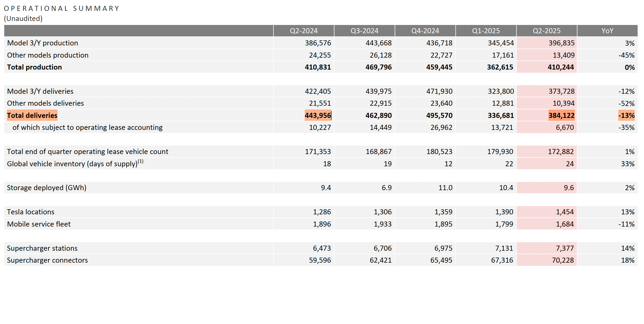Click the Q2-2025 column header
This screenshot has height=324, width=644.
546,31
